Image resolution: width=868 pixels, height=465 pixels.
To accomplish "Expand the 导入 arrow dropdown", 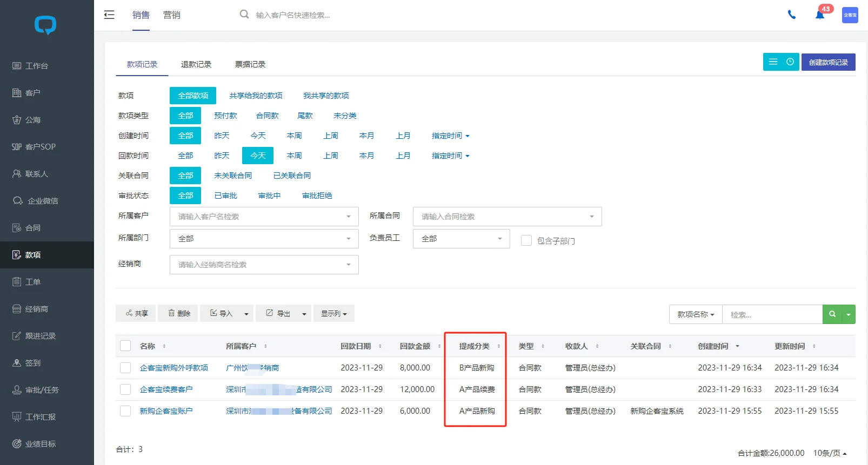I will coord(246,313).
